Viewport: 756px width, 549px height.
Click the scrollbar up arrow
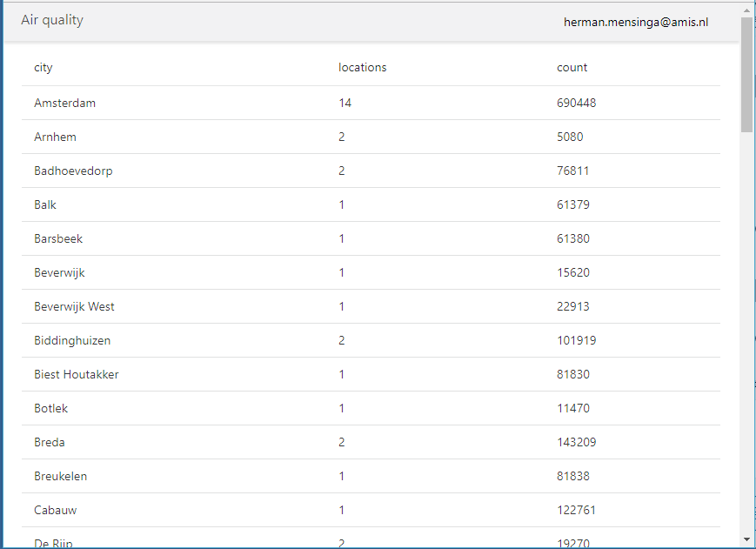click(746, 9)
